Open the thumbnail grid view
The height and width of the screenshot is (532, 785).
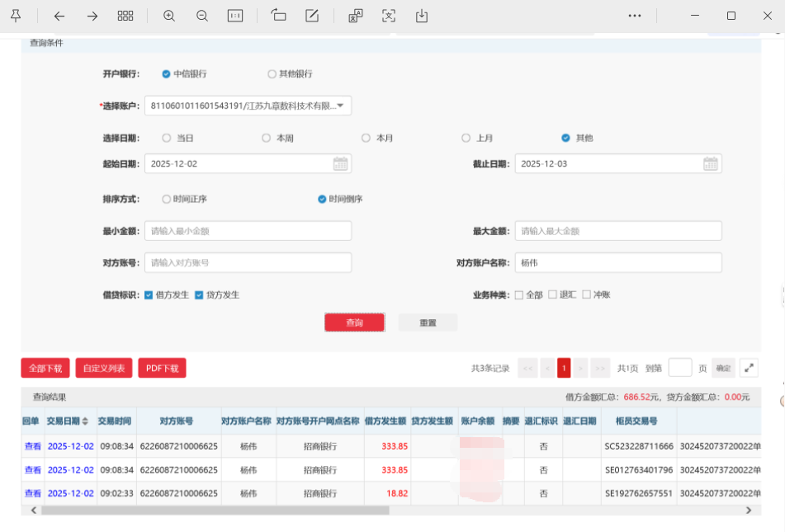(x=125, y=16)
